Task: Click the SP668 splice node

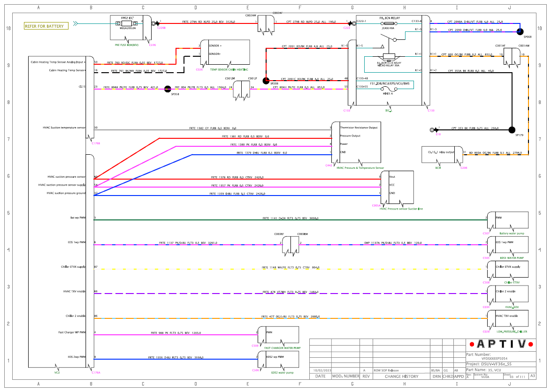Action: tap(520, 32)
